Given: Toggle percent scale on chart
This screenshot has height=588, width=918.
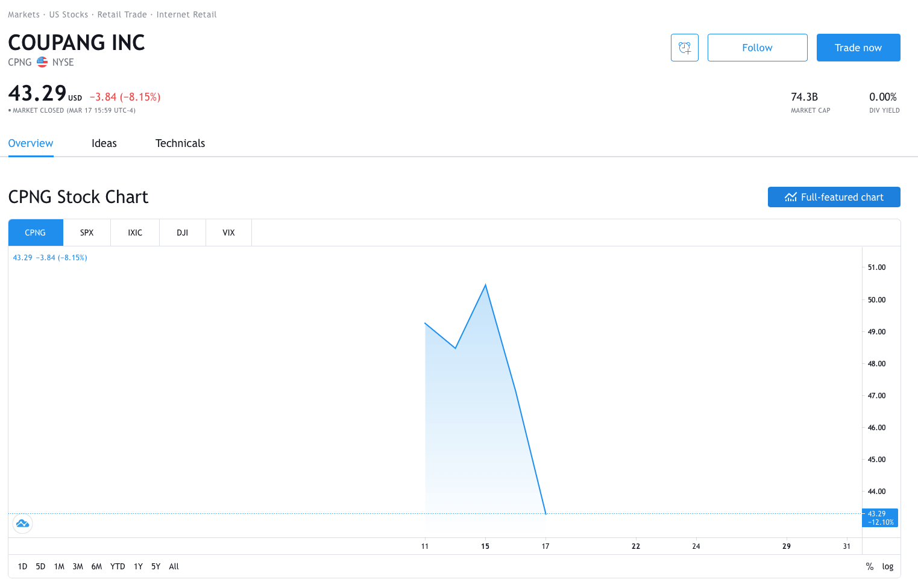Looking at the screenshot, I should [870, 566].
